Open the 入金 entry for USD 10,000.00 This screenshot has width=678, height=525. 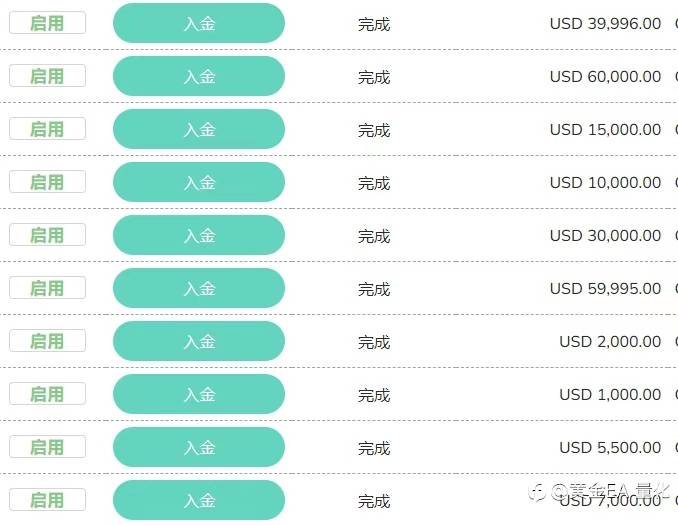pos(199,182)
